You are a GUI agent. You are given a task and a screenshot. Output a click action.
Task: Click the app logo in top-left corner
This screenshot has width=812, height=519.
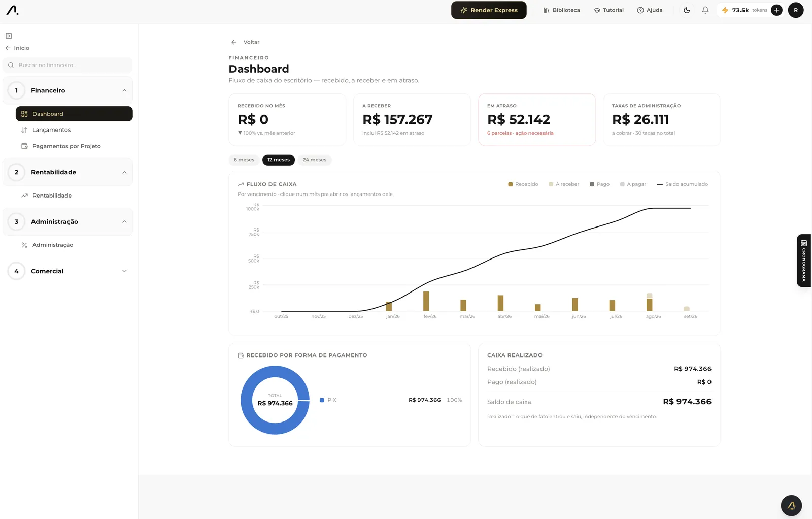[12, 10]
